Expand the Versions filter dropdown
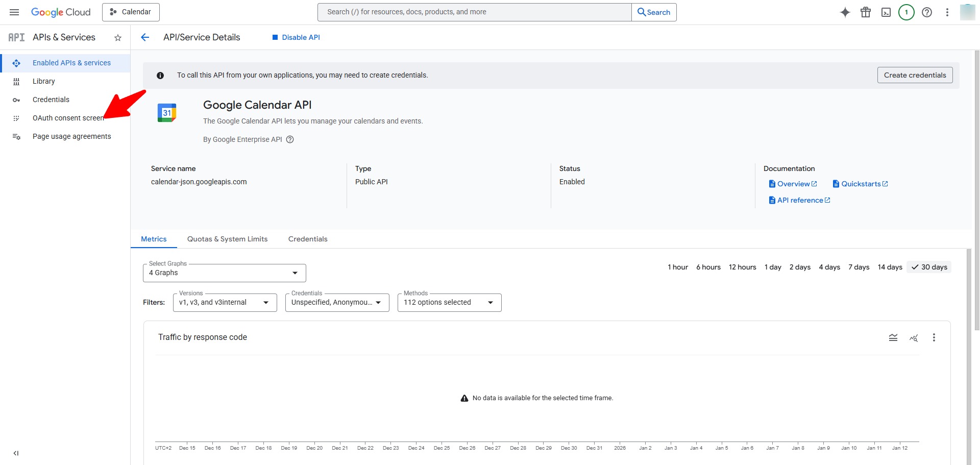Viewport: 980px width, 465px height. [225, 303]
